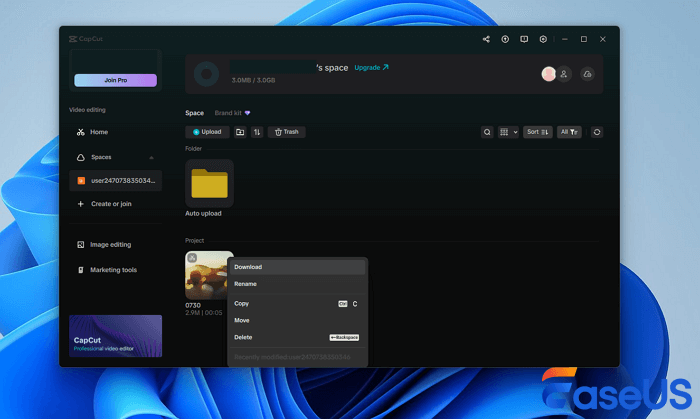
Task: Choose Copy in context menu
Action: click(297, 303)
